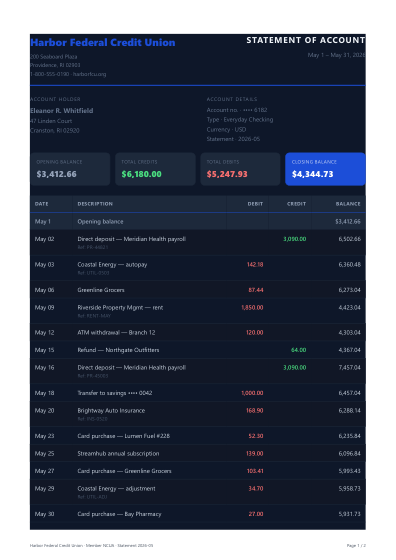
Task: Click the address line 200 Seaboard Plaza
Action: (x=54, y=56)
